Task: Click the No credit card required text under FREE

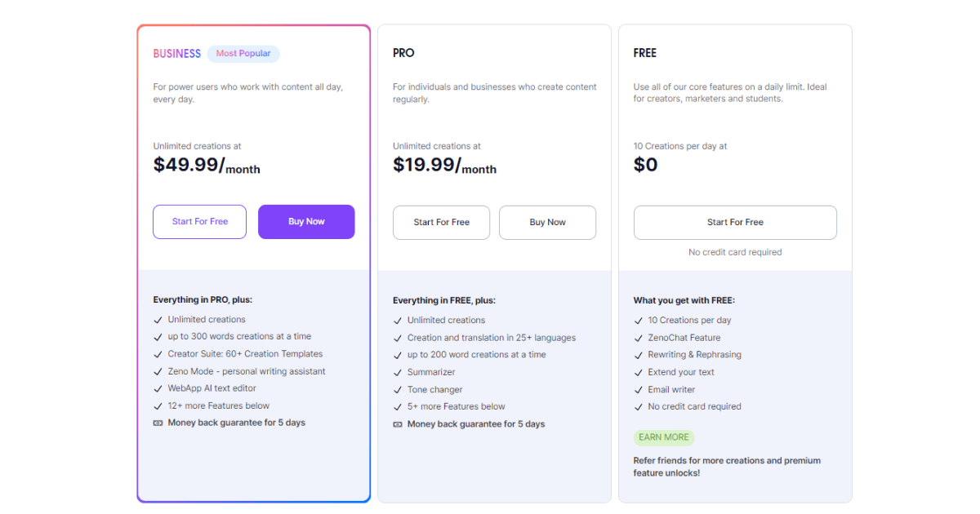Action: pyautogui.click(x=735, y=252)
